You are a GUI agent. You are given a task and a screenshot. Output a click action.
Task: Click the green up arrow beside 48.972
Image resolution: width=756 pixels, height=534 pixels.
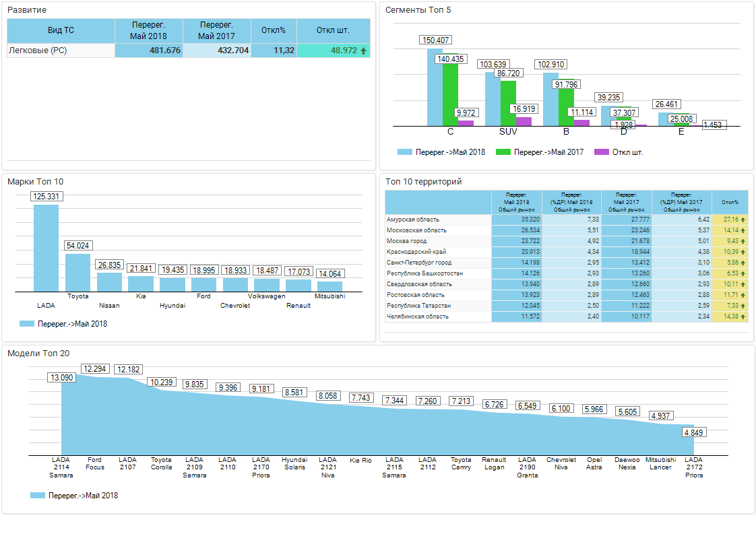coord(364,51)
